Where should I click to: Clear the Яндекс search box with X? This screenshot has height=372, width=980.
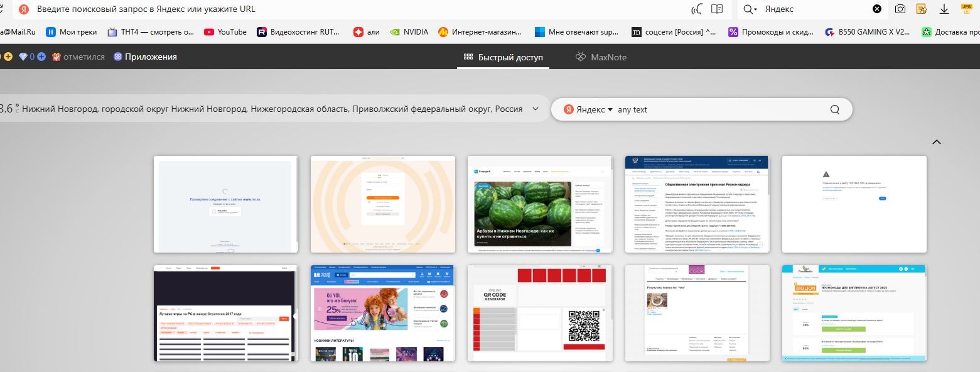(877, 9)
